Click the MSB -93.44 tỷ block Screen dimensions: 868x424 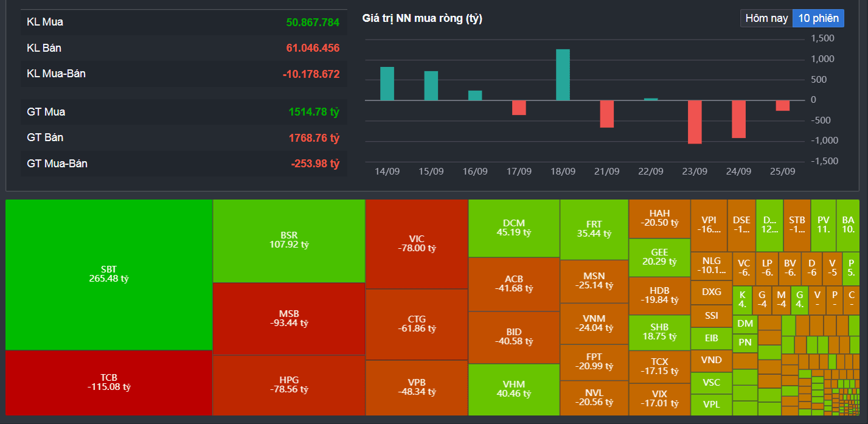tap(289, 319)
